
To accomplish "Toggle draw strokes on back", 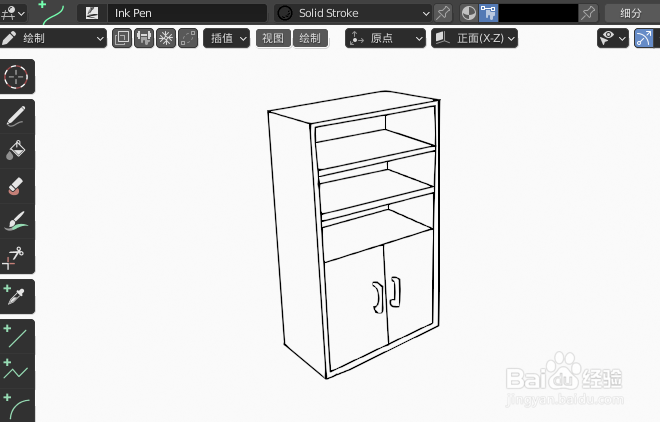I will pos(122,38).
